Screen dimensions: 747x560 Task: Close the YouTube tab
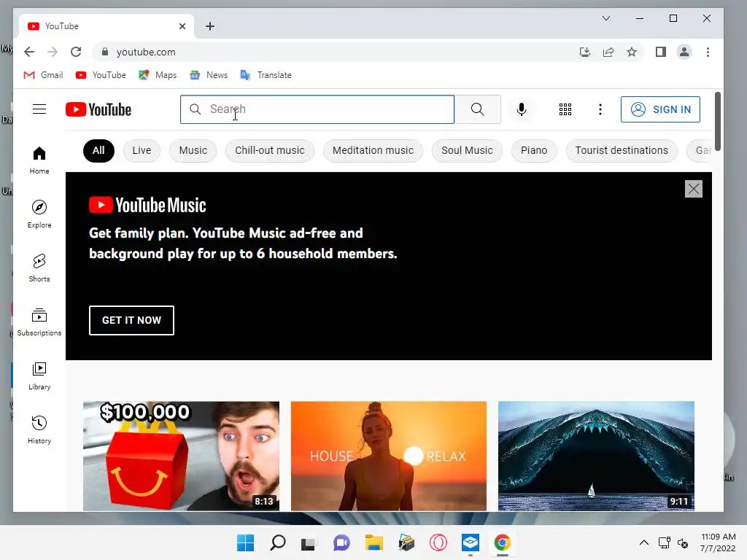[182, 26]
